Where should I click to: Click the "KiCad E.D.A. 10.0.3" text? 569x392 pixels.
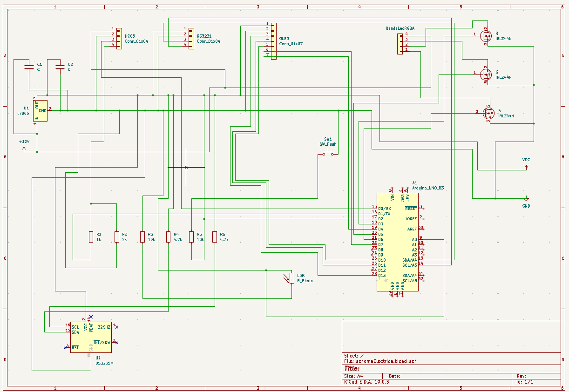(x=366, y=382)
